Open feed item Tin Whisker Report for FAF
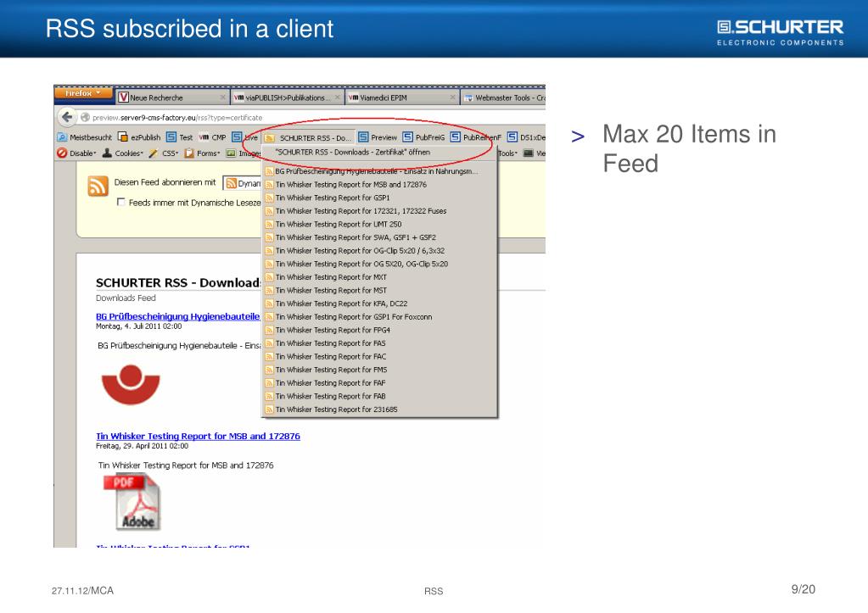Image resolution: width=868 pixels, height=613 pixels. [380, 383]
